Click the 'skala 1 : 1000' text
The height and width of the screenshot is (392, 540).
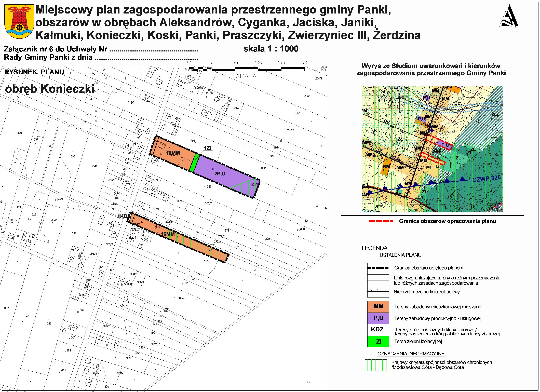271,49
